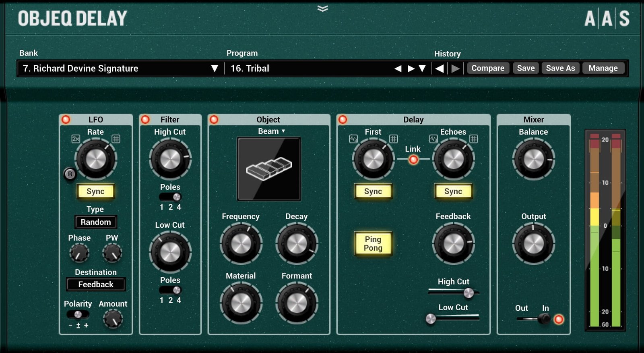Click the Beam object image display
This screenshot has width=644, height=353.
269,169
